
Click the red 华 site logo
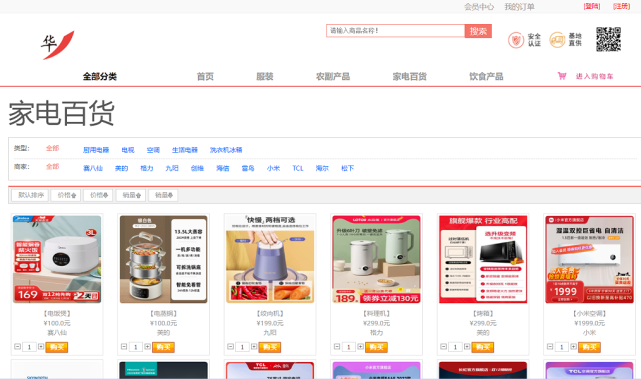click(x=58, y=45)
